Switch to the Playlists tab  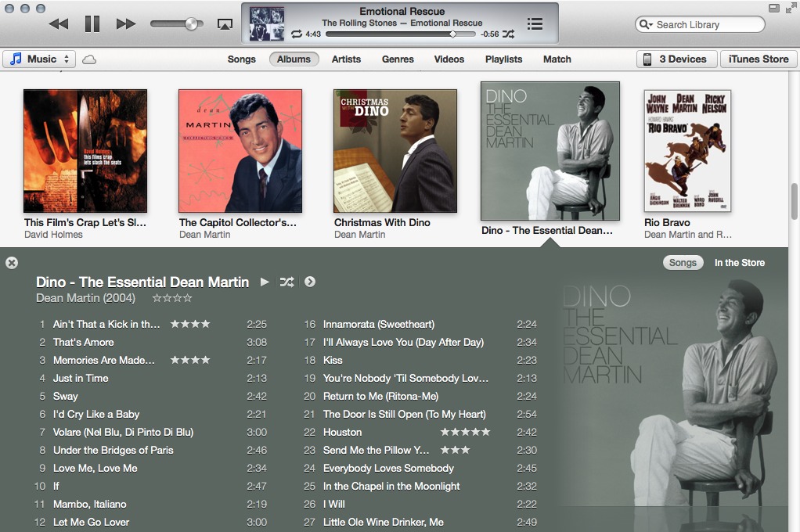503,59
